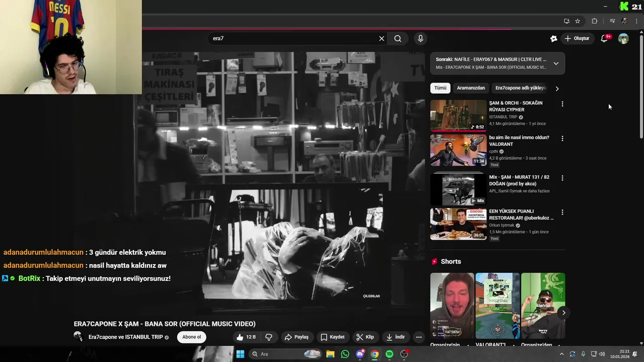Open the first Short with RAPSHOW caption
Image resolution: width=644 pixels, height=362 pixels.
coord(452,306)
